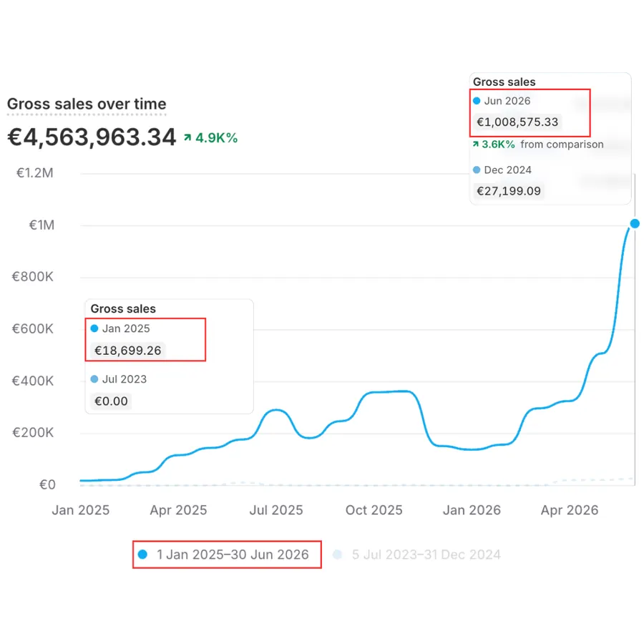Click the Jul 2025 x-axis label
Image resolution: width=644 pixels, height=644 pixels.
click(276, 510)
